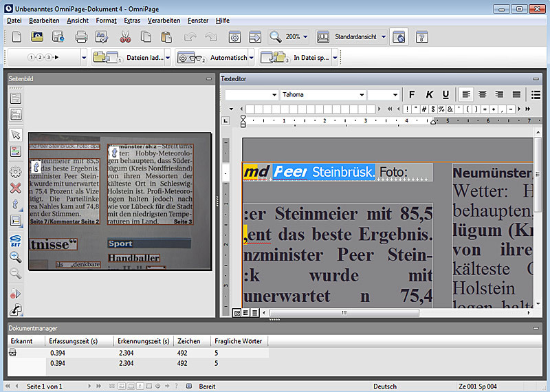This screenshot has width=550, height=392.
Task: Toggle underline U formatting
Action: [x=445, y=94]
